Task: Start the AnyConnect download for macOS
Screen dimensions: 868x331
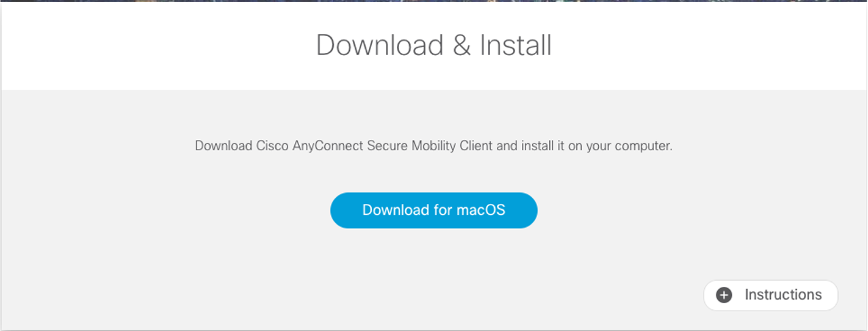Action: point(434,210)
